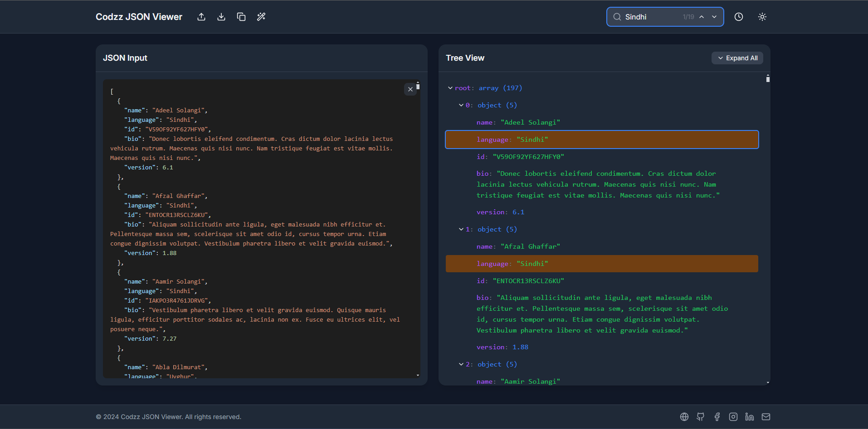Click the 1/19 match counter

688,17
